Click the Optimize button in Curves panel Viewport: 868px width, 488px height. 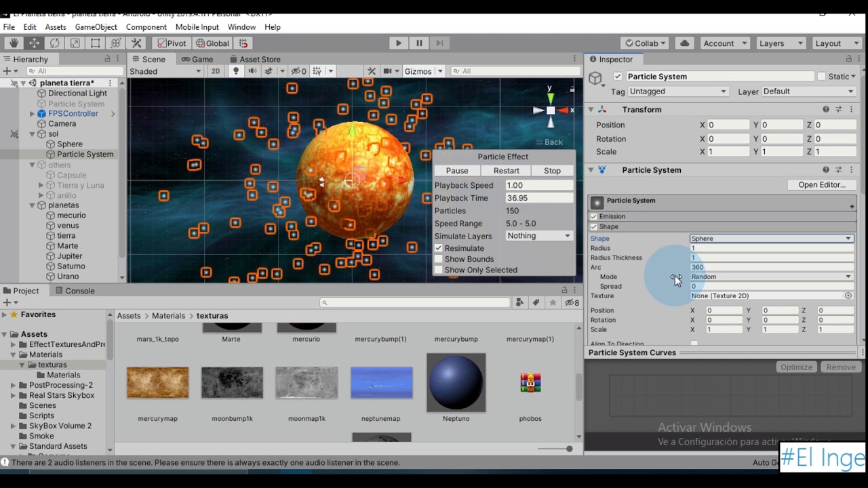click(x=796, y=367)
